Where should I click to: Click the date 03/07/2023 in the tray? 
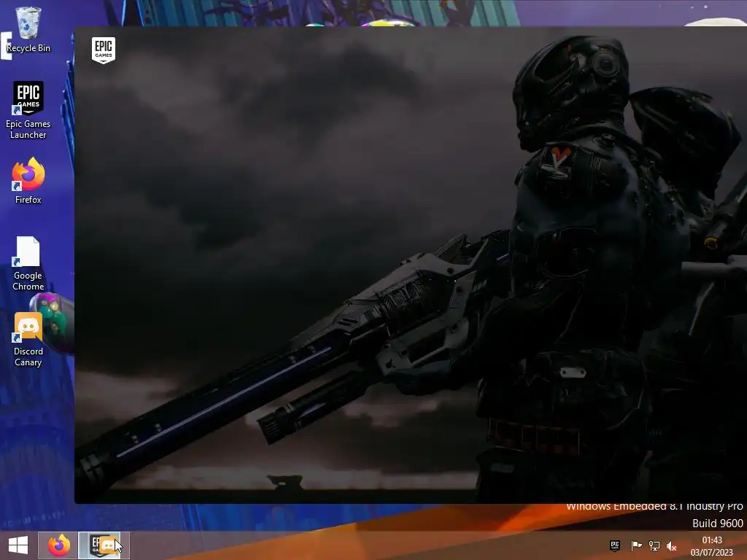pos(712,553)
